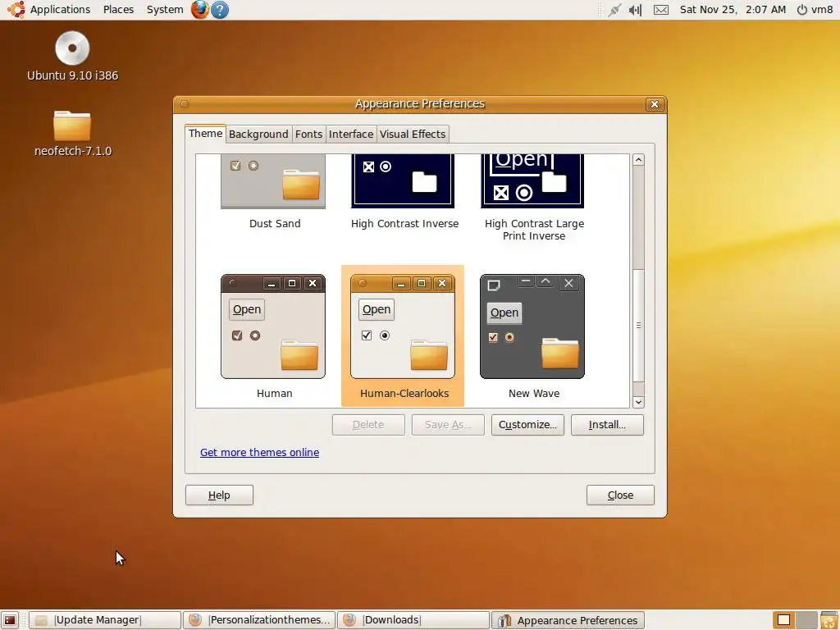Image resolution: width=840 pixels, height=630 pixels.
Task: Open the Places menu
Action: [118, 10]
